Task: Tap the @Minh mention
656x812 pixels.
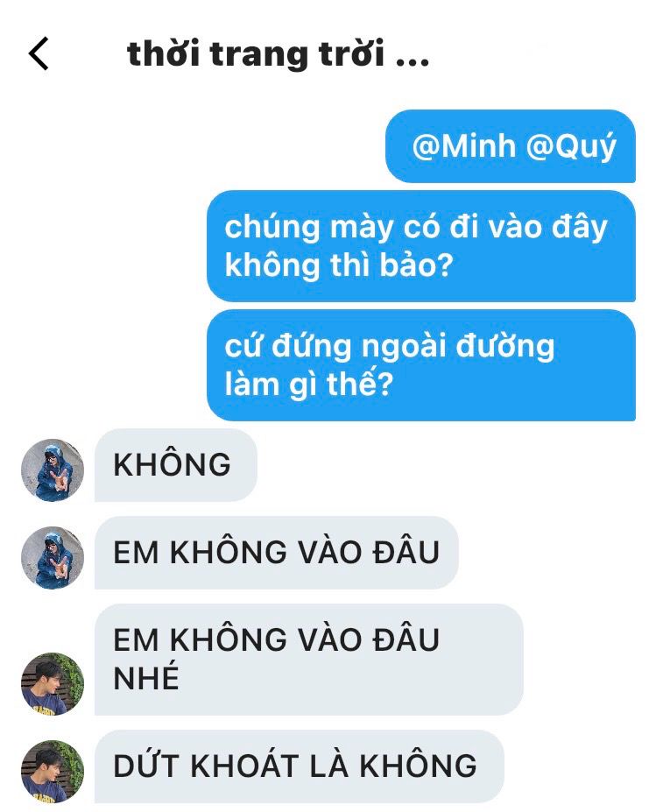Action: 464,145
